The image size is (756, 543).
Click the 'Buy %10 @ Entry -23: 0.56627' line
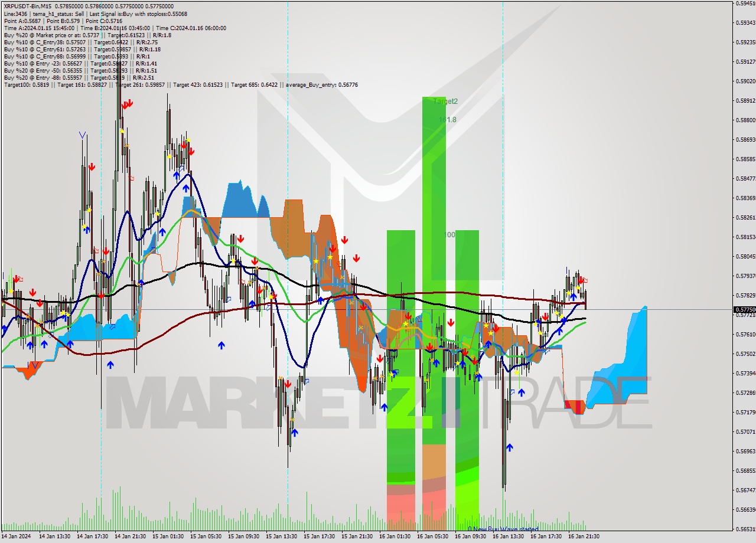pos(80,63)
